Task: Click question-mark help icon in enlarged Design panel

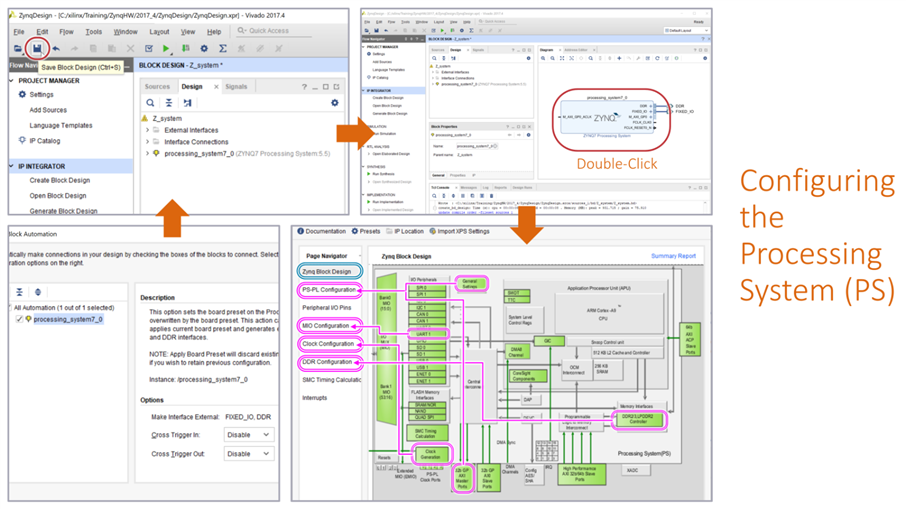Action: pos(304,87)
